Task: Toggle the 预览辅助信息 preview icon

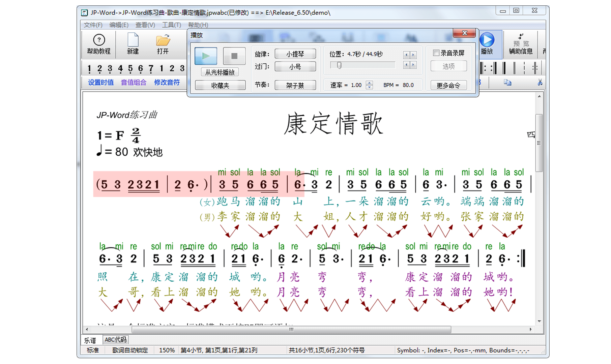Action: (x=521, y=43)
